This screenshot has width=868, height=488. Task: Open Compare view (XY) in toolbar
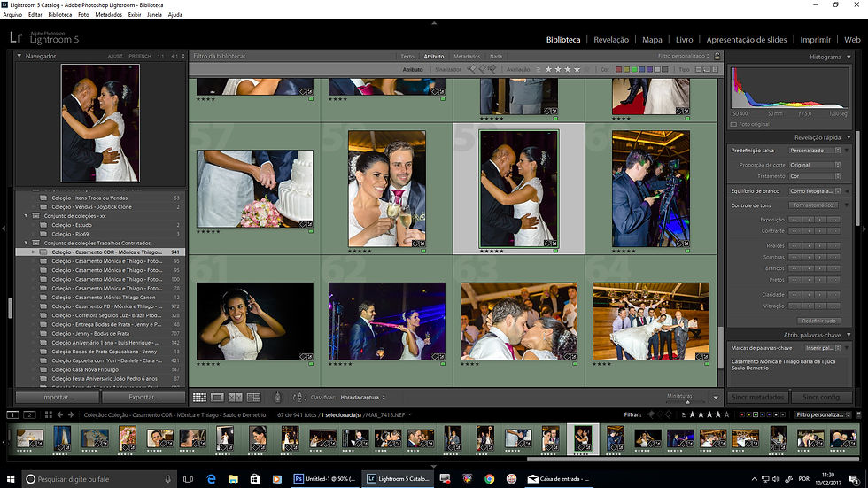click(236, 398)
